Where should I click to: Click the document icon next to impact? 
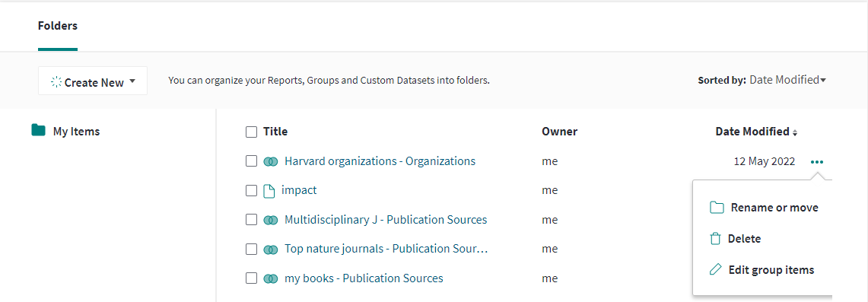(x=269, y=191)
